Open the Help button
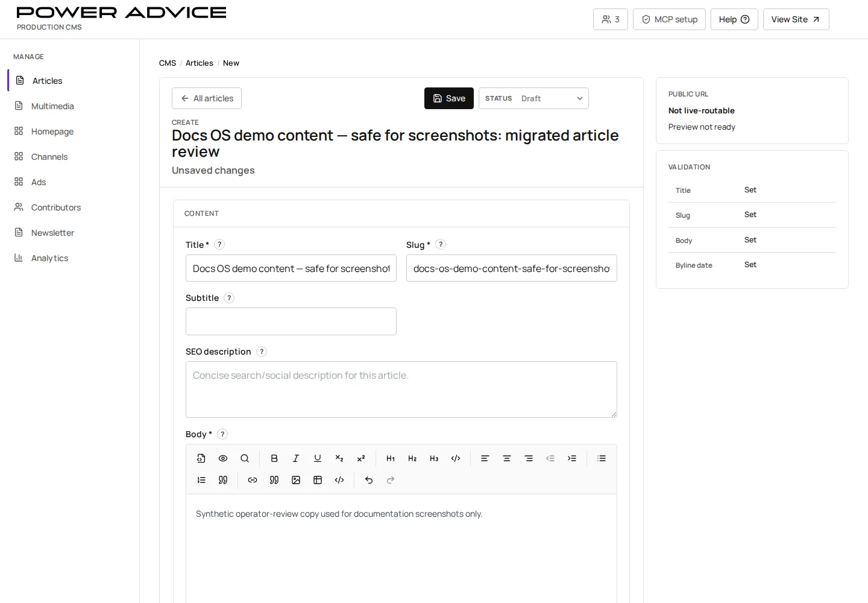 pyautogui.click(x=734, y=19)
